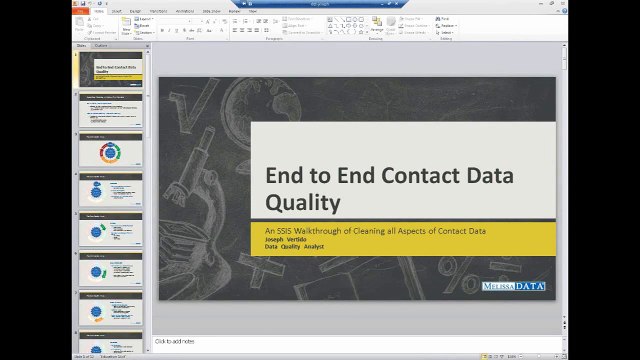
Task: Toggle Underline formatting
Action: tap(176, 30)
